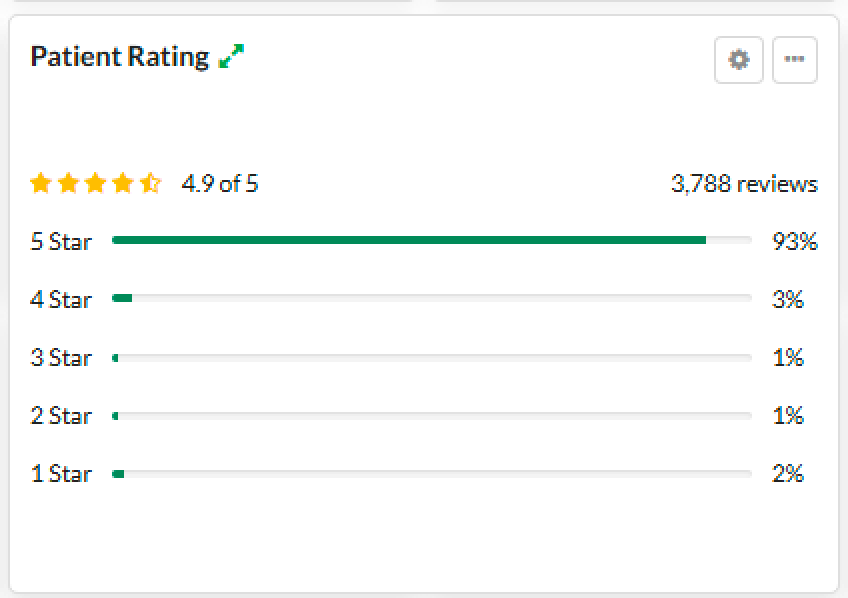Click the first gold star
The height and width of the screenshot is (598, 848).
tap(41, 183)
